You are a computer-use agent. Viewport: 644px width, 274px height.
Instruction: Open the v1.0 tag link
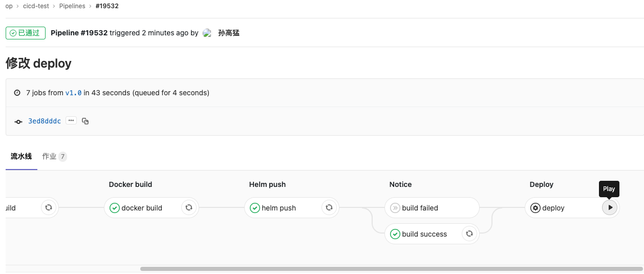73,93
